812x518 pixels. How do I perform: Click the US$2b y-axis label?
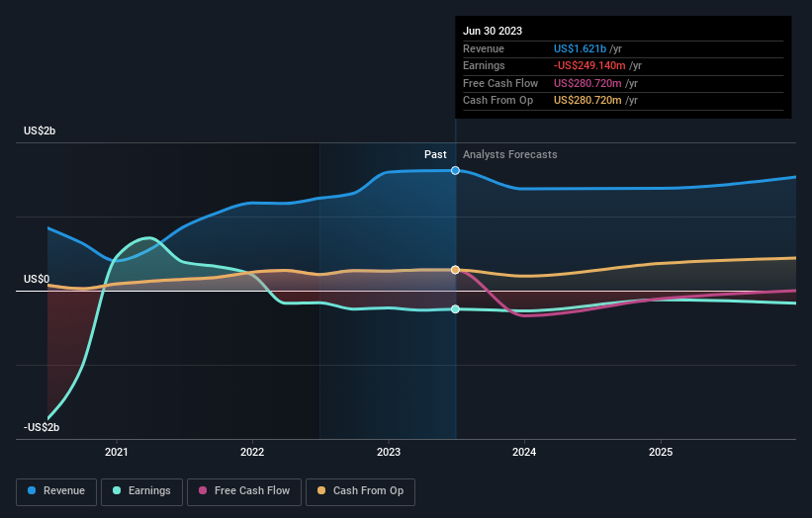(40, 130)
